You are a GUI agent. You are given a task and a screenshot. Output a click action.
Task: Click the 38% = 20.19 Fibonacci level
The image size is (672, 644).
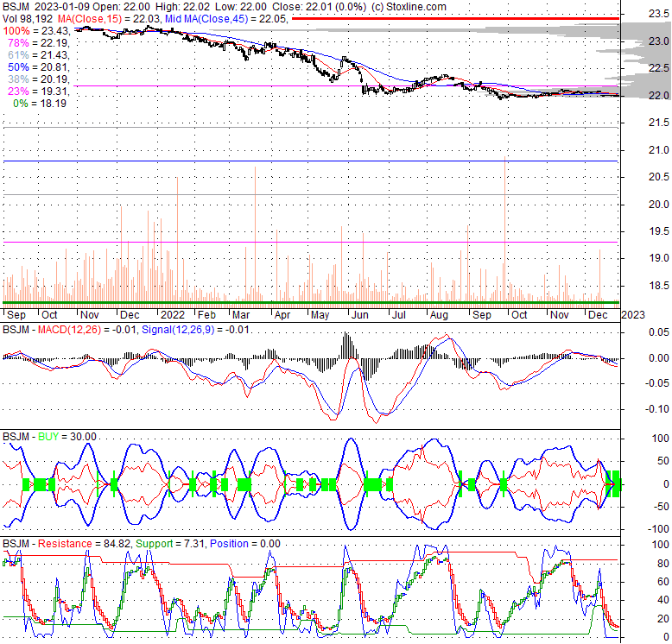pyautogui.click(x=39, y=79)
